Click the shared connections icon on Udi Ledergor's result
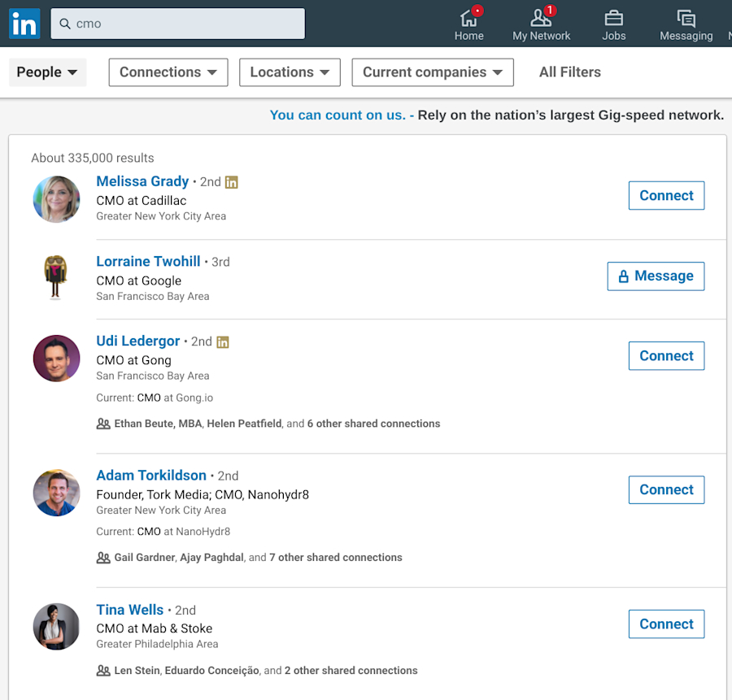The image size is (732, 700). tap(104, 424)
